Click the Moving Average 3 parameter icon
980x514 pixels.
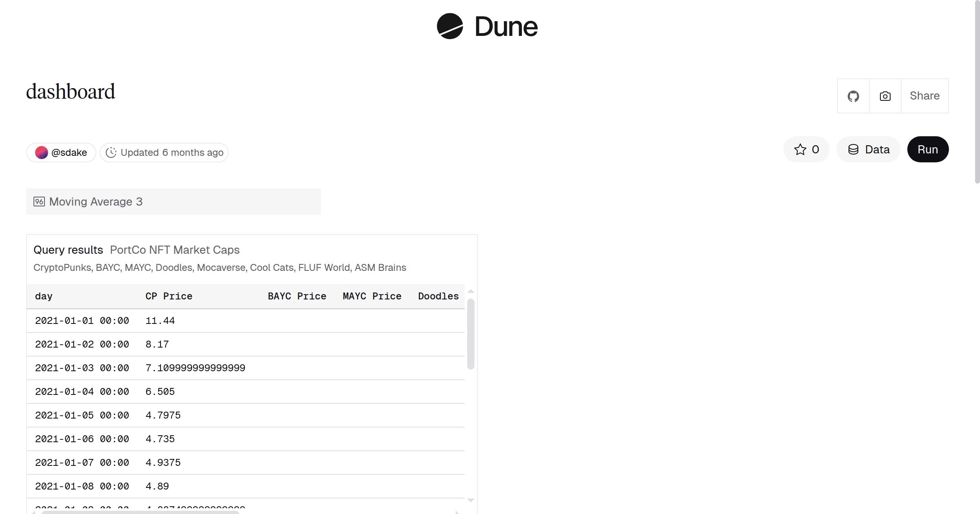39,202
